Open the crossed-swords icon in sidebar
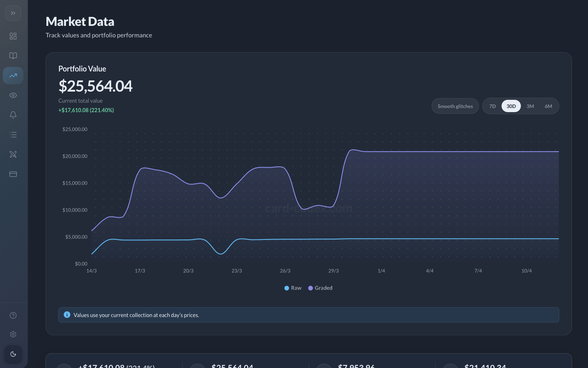This screenshot has width=588, height=368. click(x=13, y=154)
